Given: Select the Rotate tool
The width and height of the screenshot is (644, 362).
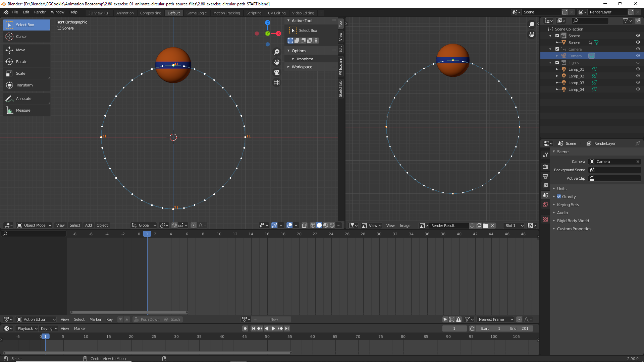Looking at the screenshot, I should tap(21, 62).
